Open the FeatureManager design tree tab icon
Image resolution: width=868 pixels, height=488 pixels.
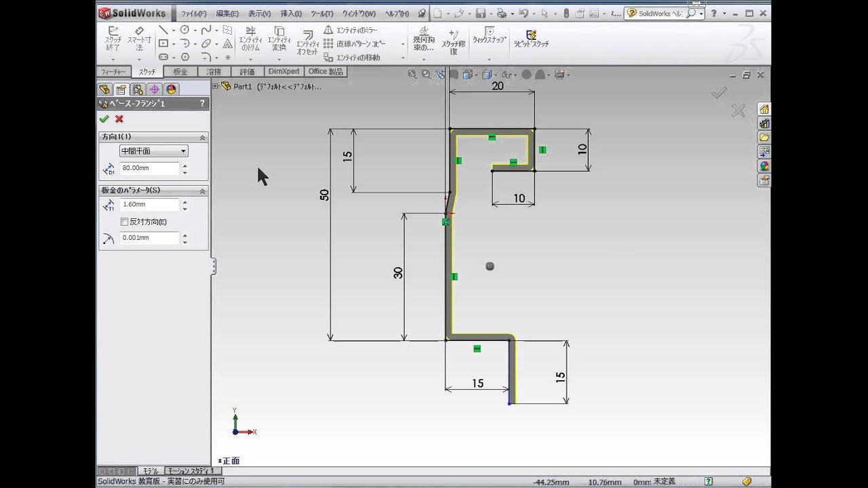(x=104, y=89)
